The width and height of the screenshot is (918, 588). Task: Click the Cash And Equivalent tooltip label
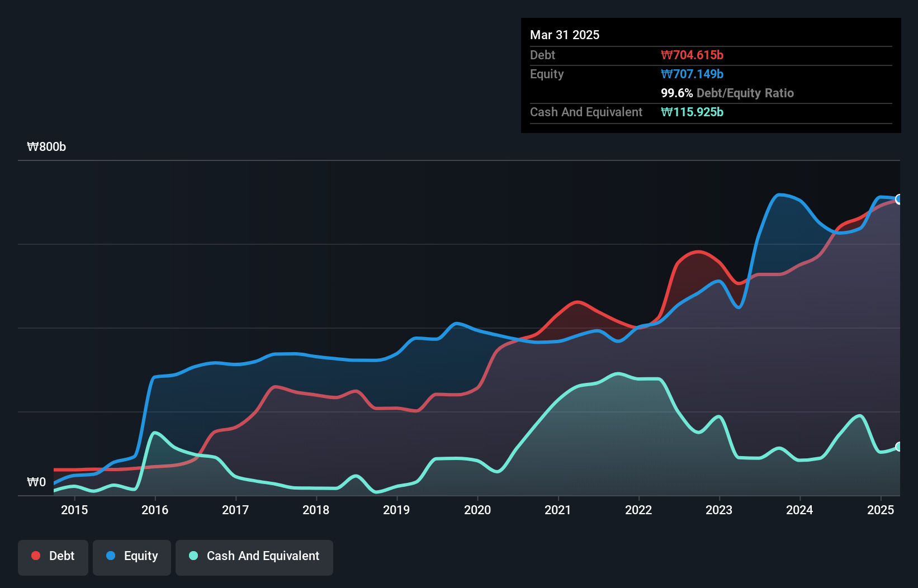click(586, 112)
